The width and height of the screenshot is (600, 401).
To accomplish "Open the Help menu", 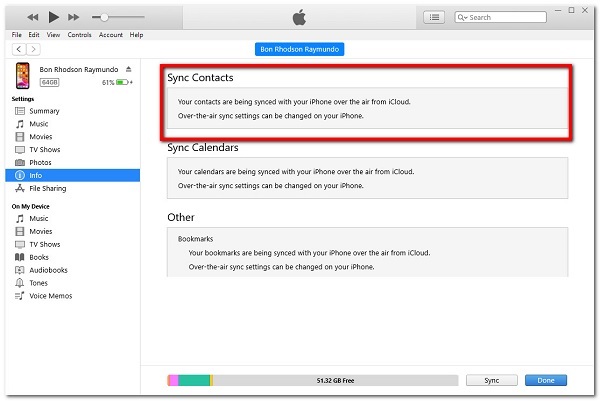I will pyautogui.click(x=136, y=35).
